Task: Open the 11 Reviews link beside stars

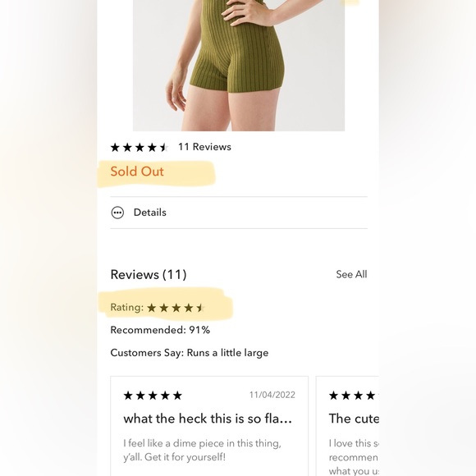Action: click(x=204, y=147)
